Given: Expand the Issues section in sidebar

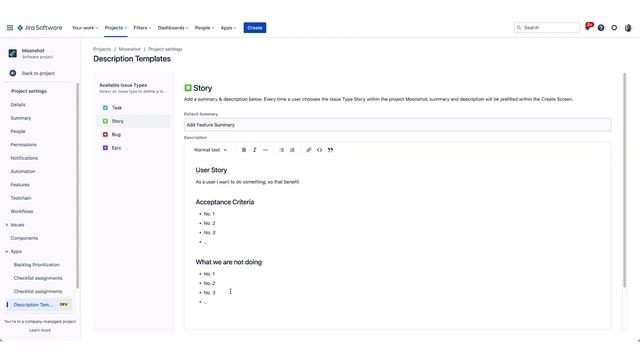Looking at the screenshot, I should pos(7,225).
